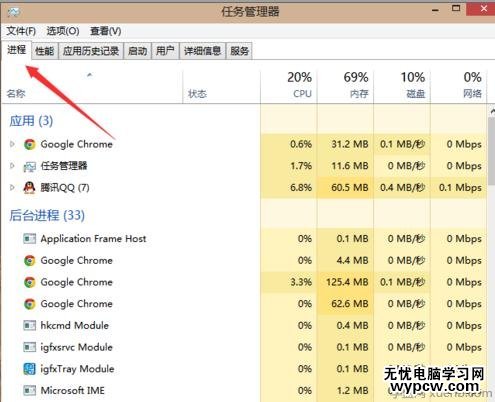Click the 0.4 MB/秒 disk cell
Screen dimensions: 495x402
[403, 188]
